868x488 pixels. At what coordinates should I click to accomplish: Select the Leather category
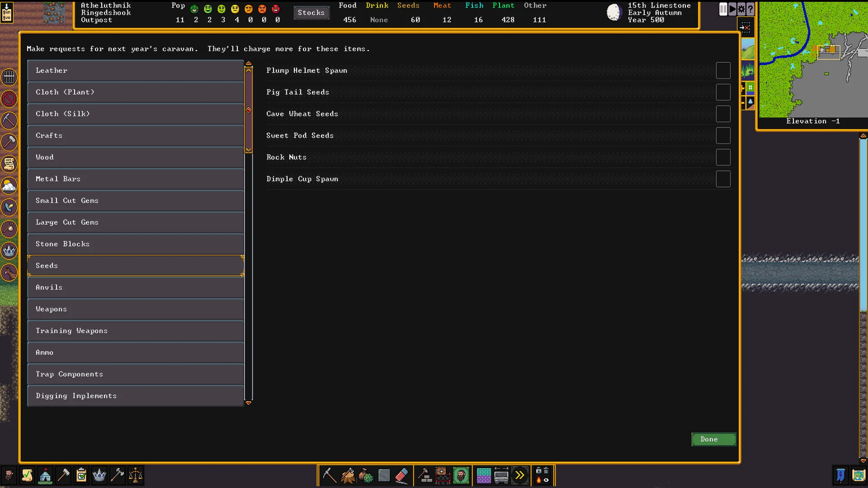pos(136,70)
